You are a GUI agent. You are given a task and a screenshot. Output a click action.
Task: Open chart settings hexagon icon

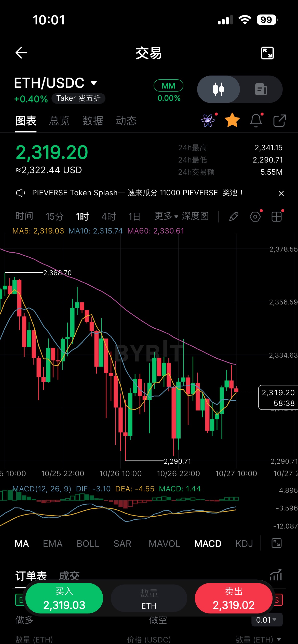pos(255,217)
